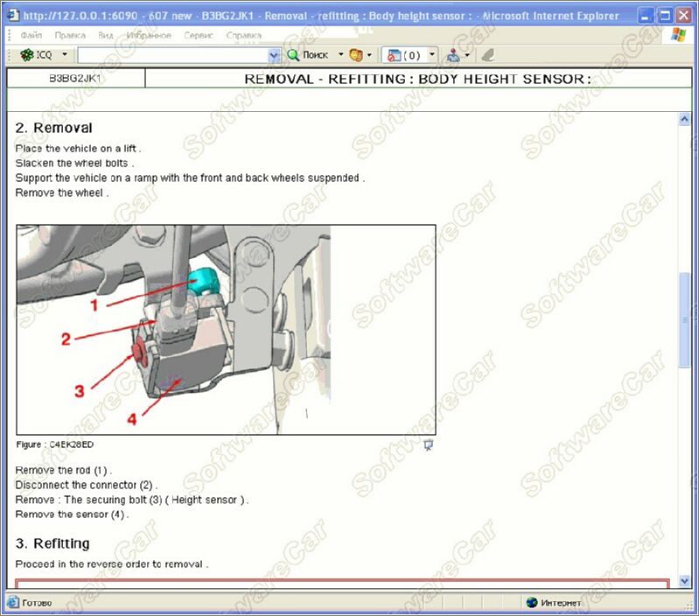The image size is (699, 616).
Task: Open the Вид menu
Action: click(106, 35)
